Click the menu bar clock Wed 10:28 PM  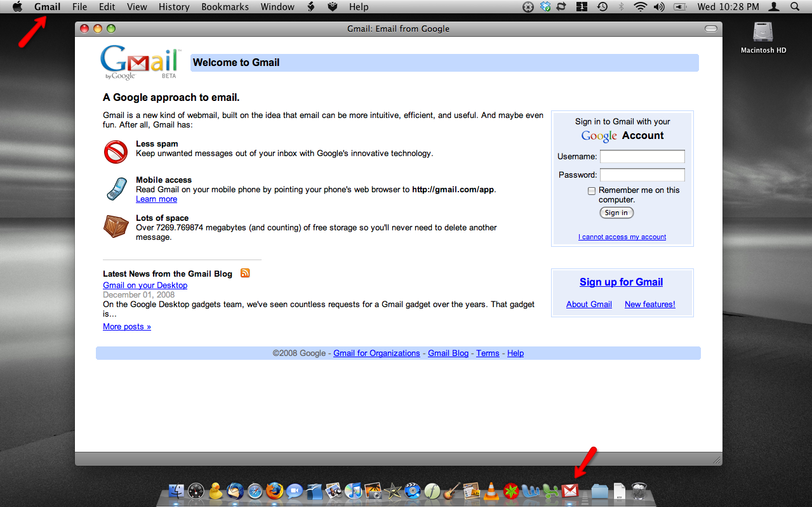click(728, 6)
